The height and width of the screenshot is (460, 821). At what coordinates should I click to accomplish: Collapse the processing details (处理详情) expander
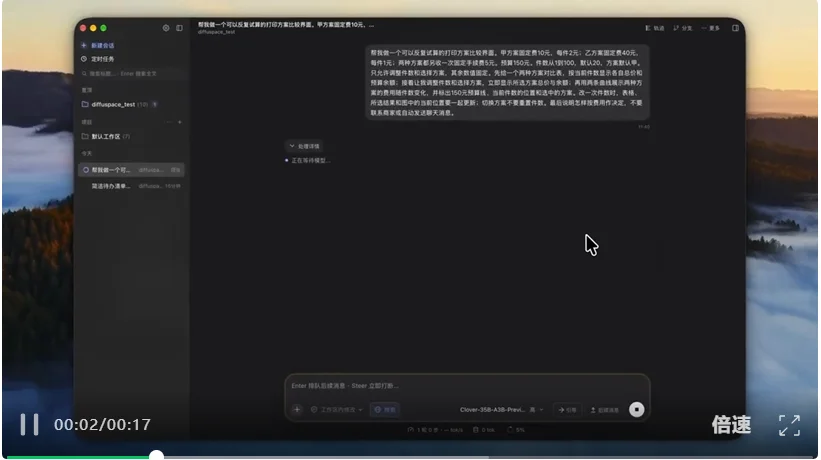coord(304,146)
